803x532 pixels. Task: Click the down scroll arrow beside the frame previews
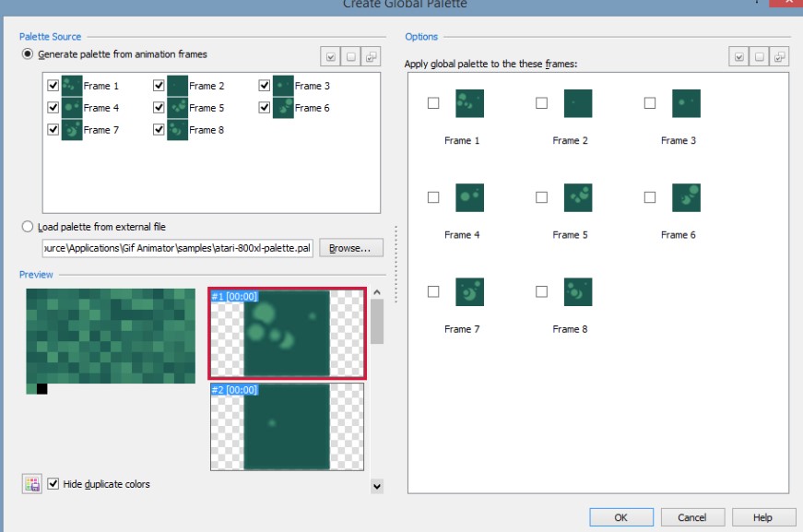(x=375, y=485)
